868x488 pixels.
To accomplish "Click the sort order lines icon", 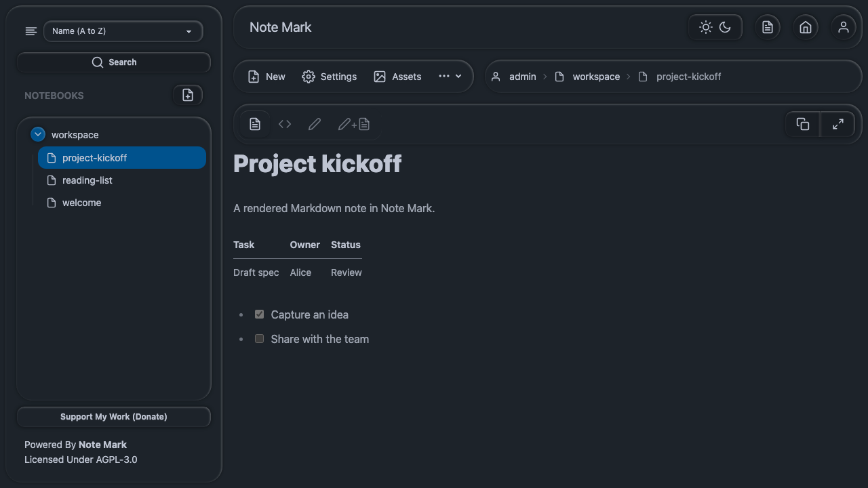I will [x=31, y=31].
